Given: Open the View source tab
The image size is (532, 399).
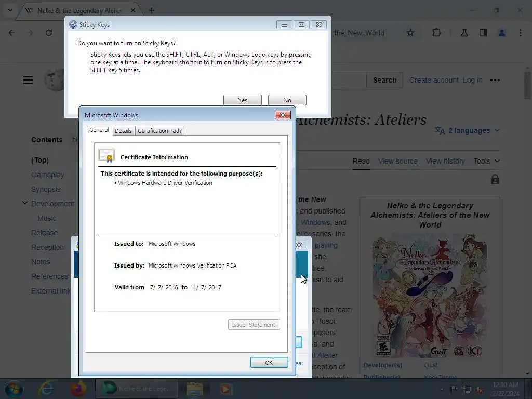Looking at the screenshot, I should pyautogui.click(x=397, y=161).
